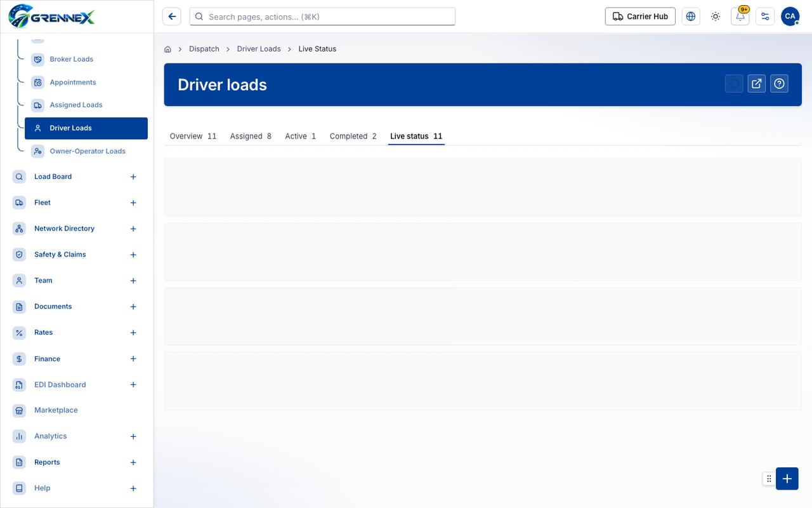
Task: Switch to the Assigned tab
Action: click(251, 136)
